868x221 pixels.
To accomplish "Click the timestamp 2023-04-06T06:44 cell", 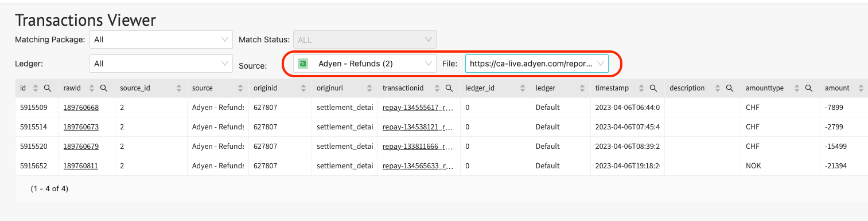I will coord(627,107).
